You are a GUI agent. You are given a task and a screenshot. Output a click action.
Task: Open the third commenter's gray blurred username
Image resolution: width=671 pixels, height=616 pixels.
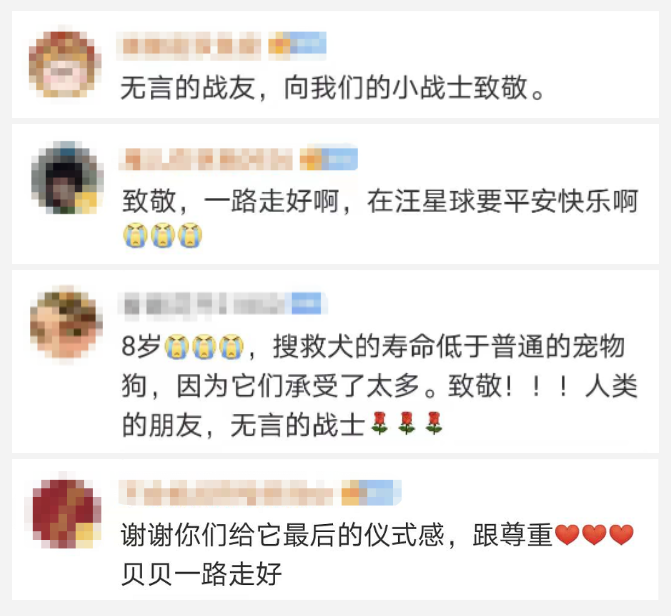(205, 305)
